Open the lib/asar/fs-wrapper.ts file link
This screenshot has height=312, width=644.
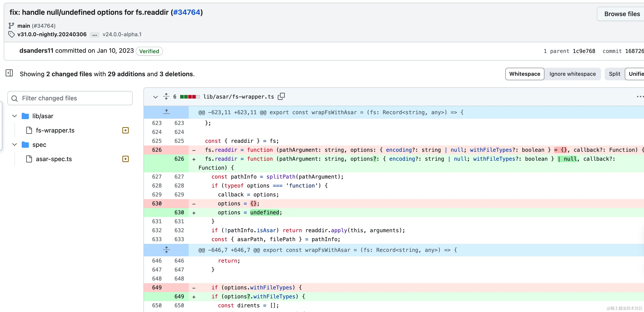pos(239,97)
